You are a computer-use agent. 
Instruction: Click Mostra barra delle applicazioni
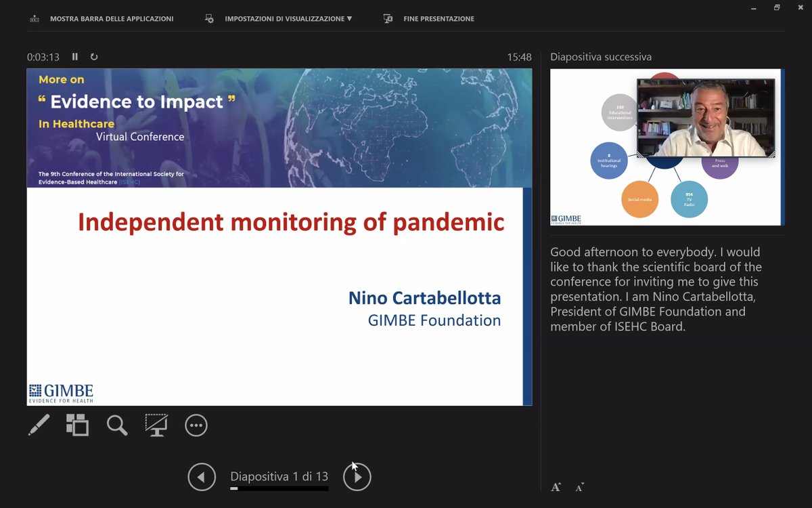click(112, 18)
